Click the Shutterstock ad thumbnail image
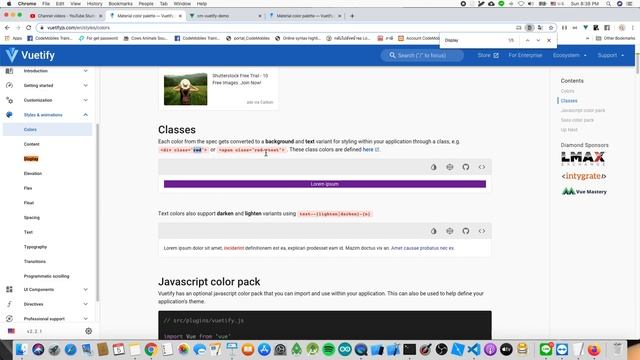This screenshot has width=640, height=360. click(x=186, y=89)
